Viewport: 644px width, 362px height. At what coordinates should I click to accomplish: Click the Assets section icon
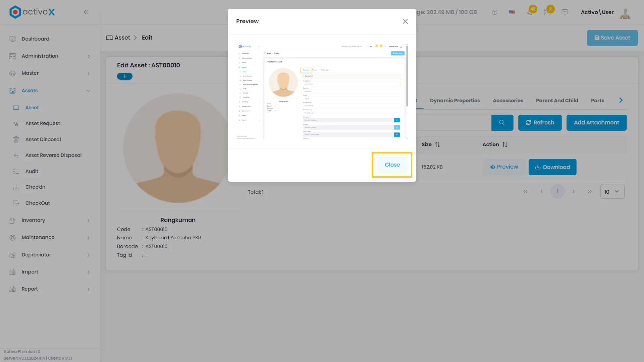[12, 90]
